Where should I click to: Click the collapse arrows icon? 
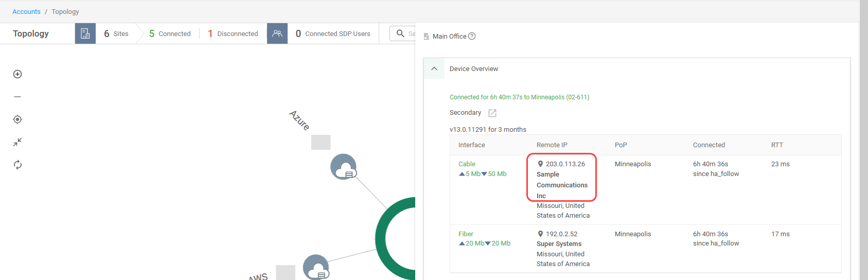pyautogui.click(x=17, y=142)
